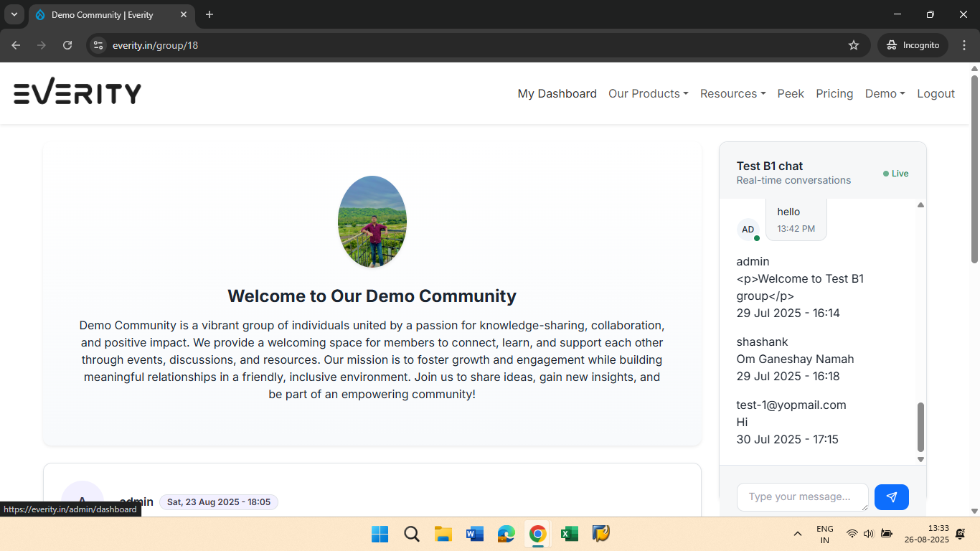Open the notification bell in the tray
The width and height of the screenshot is (980, 551).
(x=960, y=534)
